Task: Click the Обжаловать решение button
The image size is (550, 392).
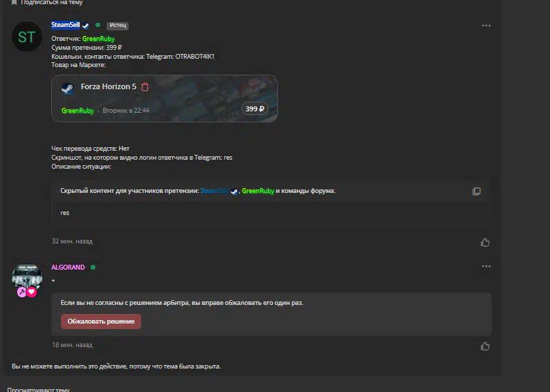Action: click(101, 321)
